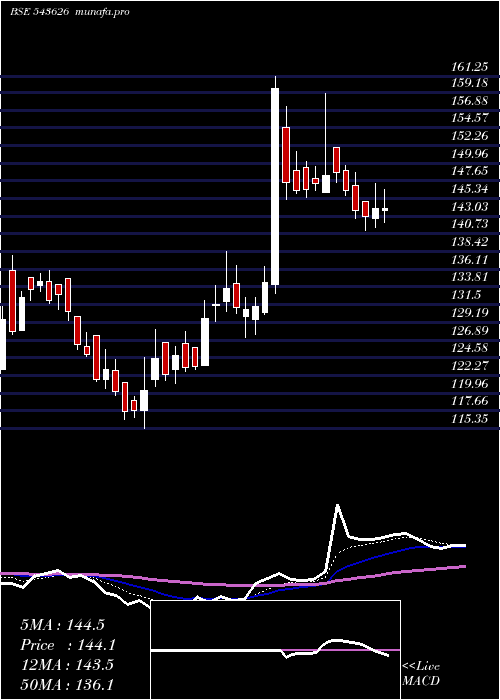Click the 115.35 price level label
This screenshot has width=500, height=700.
tap(470, 419)
